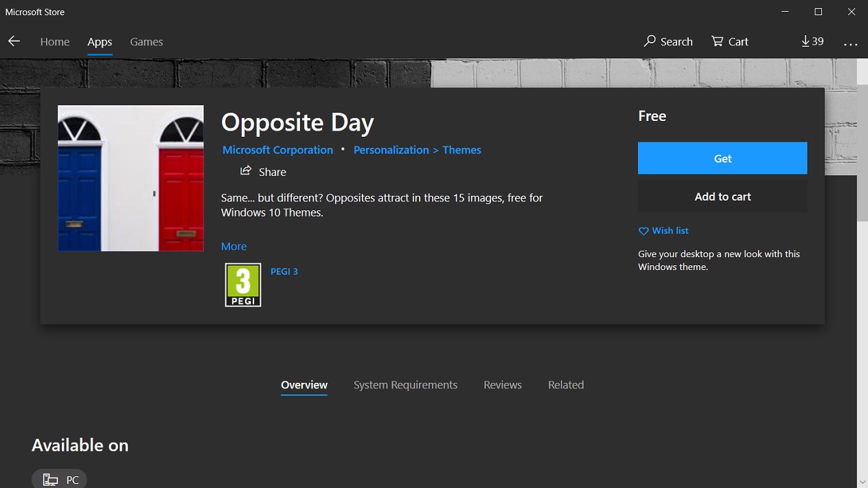
Task: Add Opposite Day to cart
Action: coord(722,197)
